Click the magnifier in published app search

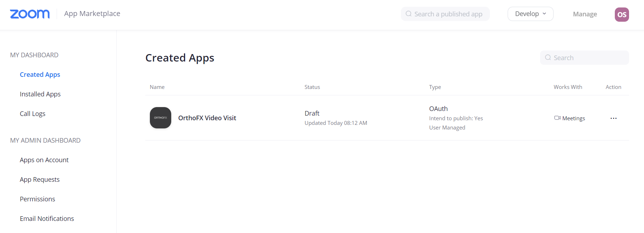[409, 14]
